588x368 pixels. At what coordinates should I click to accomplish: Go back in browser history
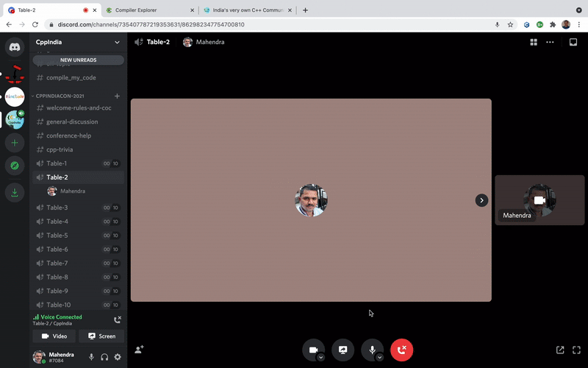tap(9, 24)
